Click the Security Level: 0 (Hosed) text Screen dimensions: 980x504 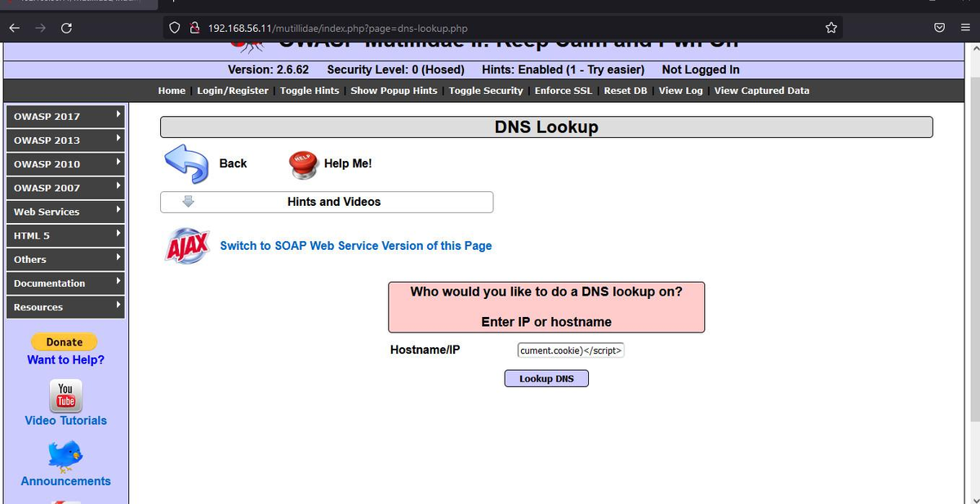395,69
